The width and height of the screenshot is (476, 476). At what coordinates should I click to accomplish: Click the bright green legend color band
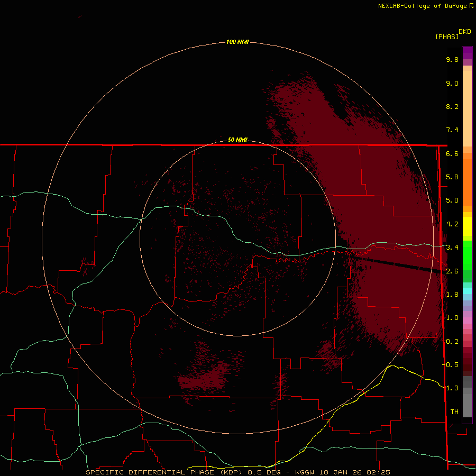coord(467,255)
